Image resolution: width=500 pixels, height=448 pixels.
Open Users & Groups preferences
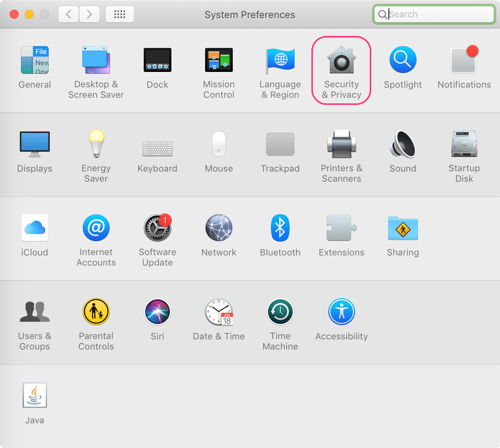(x=35, y=312)
